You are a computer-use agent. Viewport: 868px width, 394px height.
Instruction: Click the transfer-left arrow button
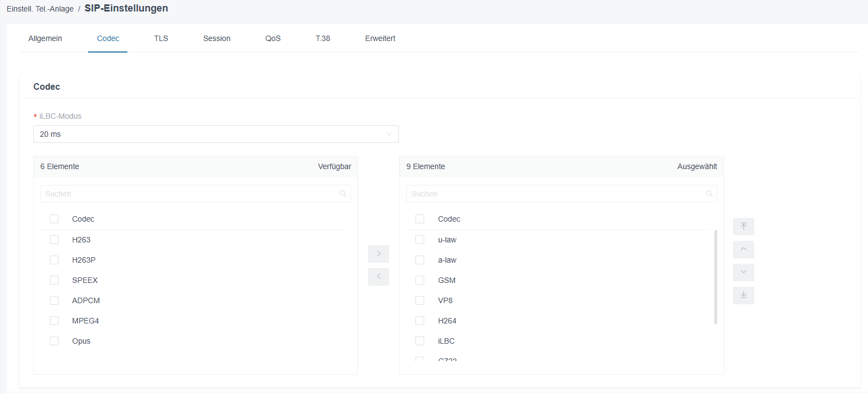click(x=378, y=277)
